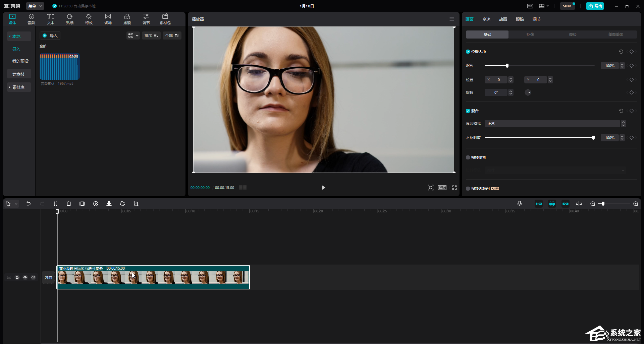Expand the 素材库 library section
This screenshot has height=344, width=644.
tap(19, 87)
